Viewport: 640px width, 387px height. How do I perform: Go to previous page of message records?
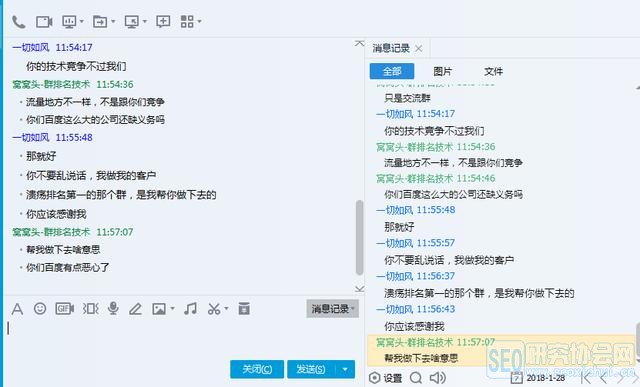pos(604,378)
